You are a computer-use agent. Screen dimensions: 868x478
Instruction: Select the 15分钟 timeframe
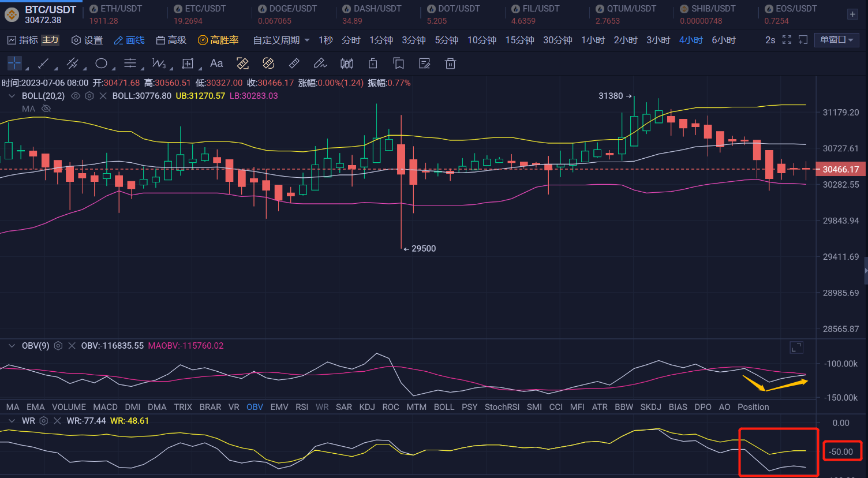[519, 40]
